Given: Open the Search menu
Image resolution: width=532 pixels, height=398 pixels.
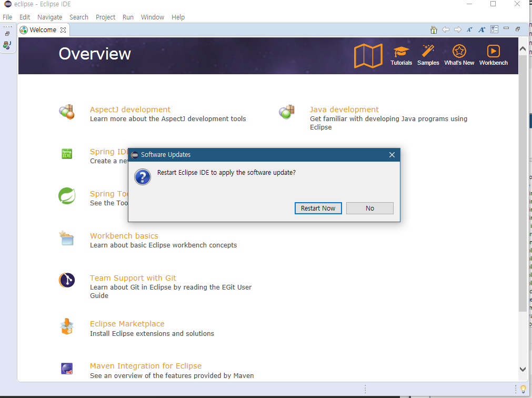Looking at the screenshot, I should (x=79, y=17).
